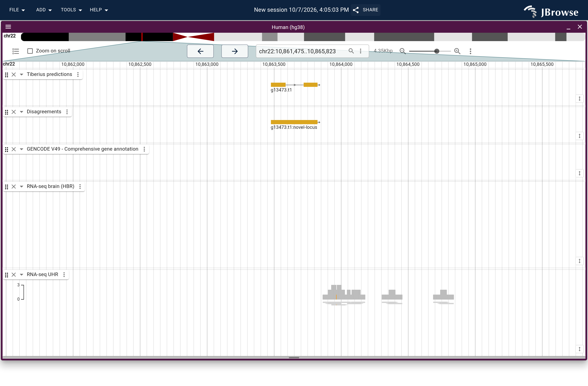This screenshot has width=588, height=386.
Task: Close the Tiberius predictions track
Action: (14, 74)
